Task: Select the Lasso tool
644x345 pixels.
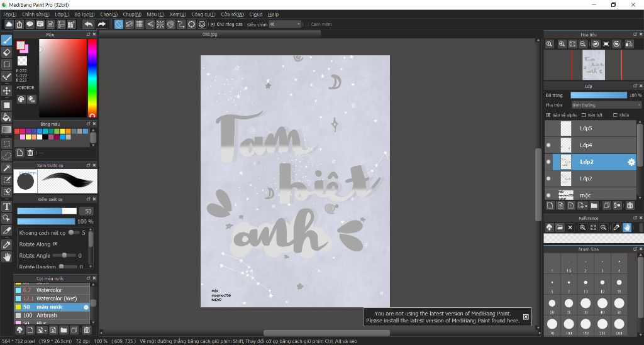Action: [6, 156]
